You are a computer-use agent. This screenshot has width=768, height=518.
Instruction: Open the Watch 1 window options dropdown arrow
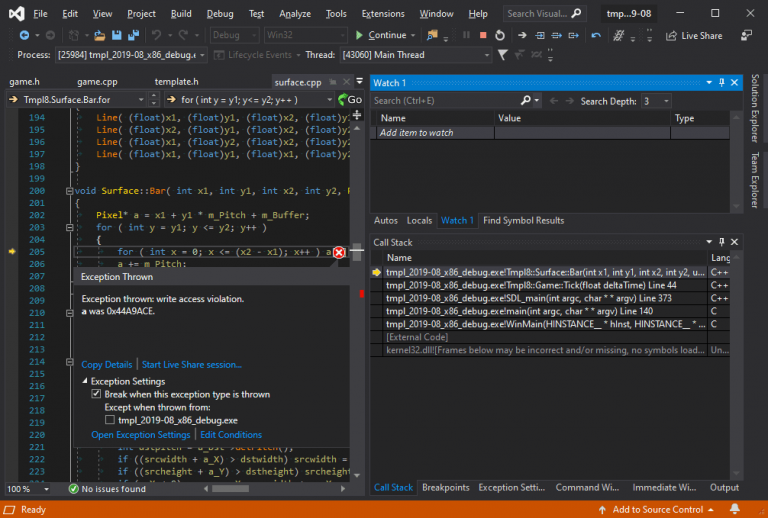tap(709, 83)
